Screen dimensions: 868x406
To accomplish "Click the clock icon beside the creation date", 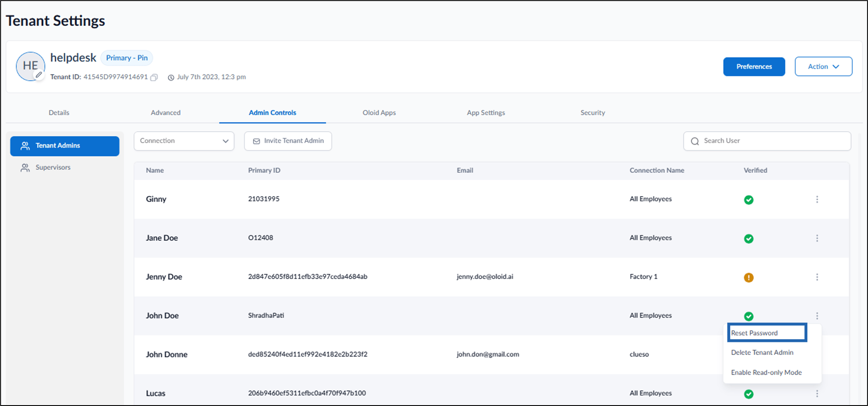I will tap(171, 78).
